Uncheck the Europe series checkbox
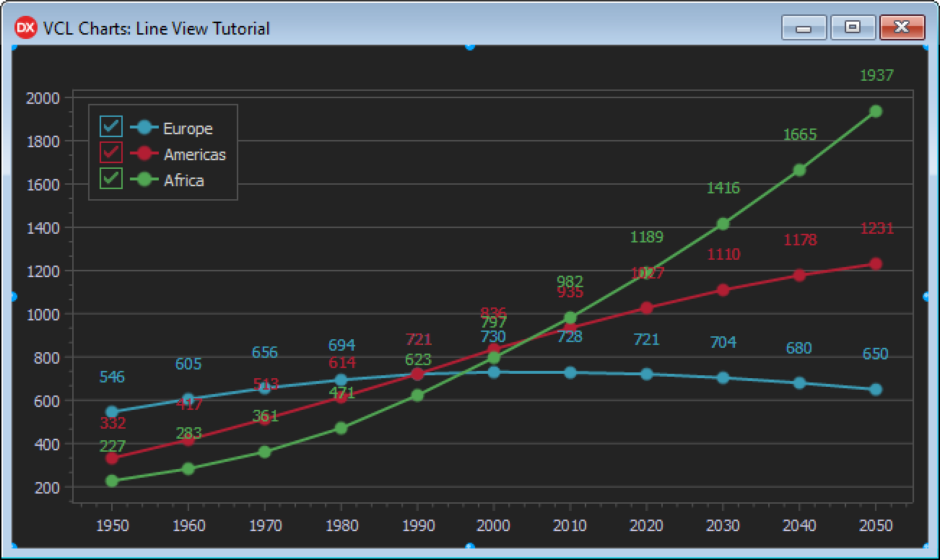The height and width of the screenshot is (560, 940). [111, 128]
